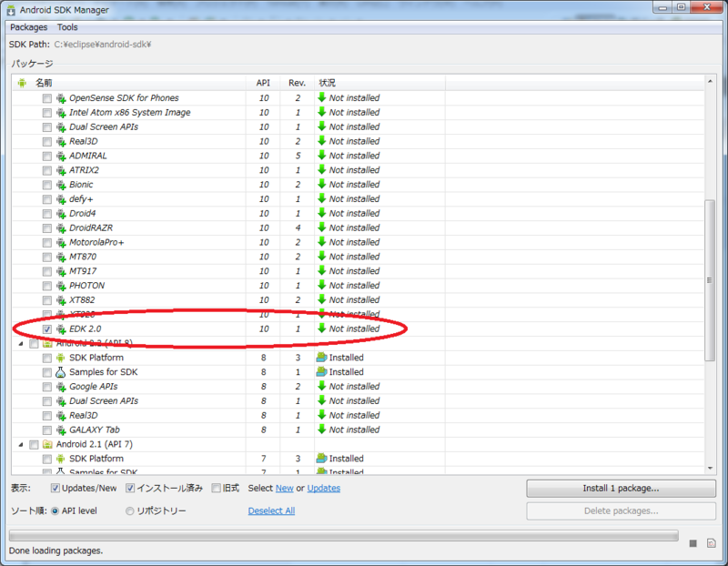
Task: Click the MotorolaPro+ add-on icon
Action: (61, 242)
